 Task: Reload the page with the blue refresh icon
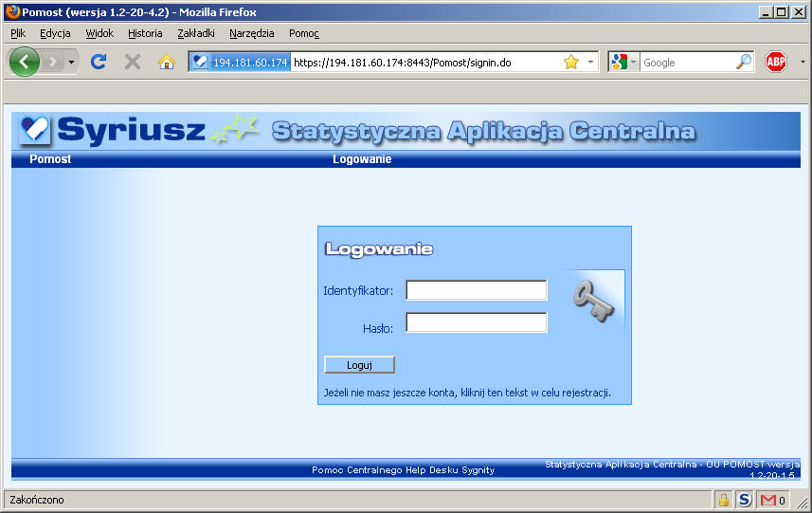pyautogui.click(x=99, y=62)
